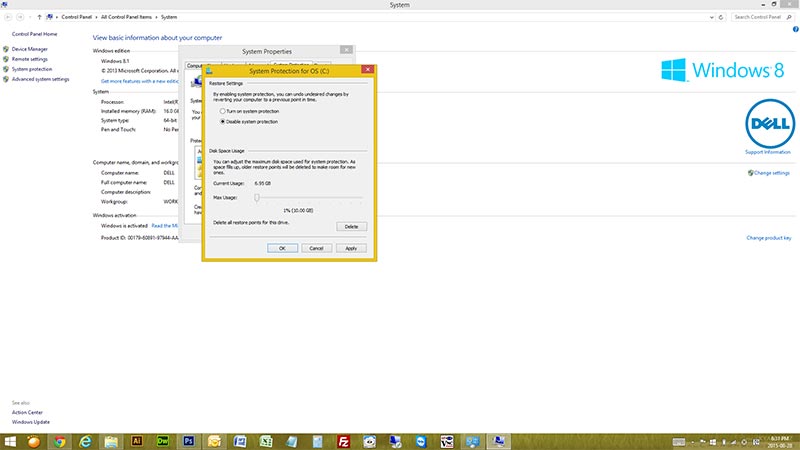Click the Advanced system settings shield icon

[x=6, y=79]
